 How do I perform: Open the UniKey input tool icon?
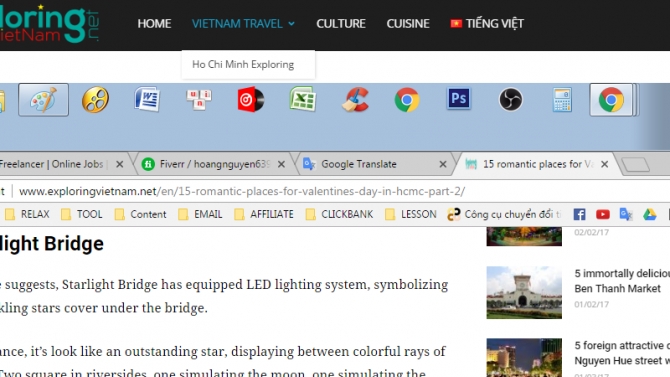[x=199, y=100]
